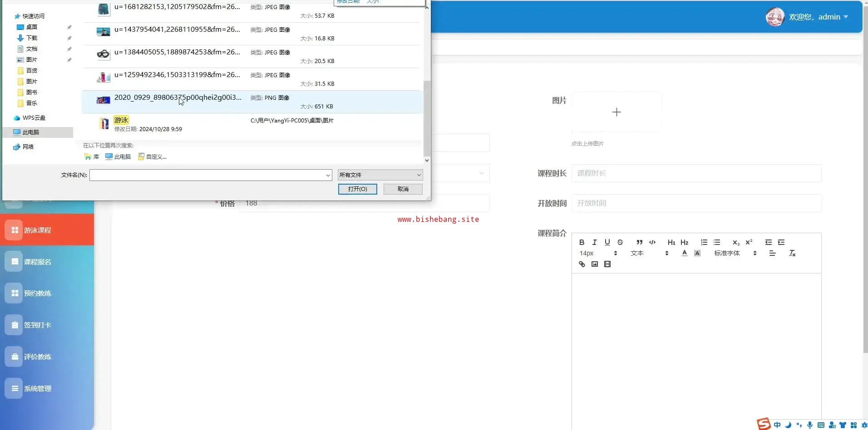Increase the indent in the editor

[x=781, y=242]
